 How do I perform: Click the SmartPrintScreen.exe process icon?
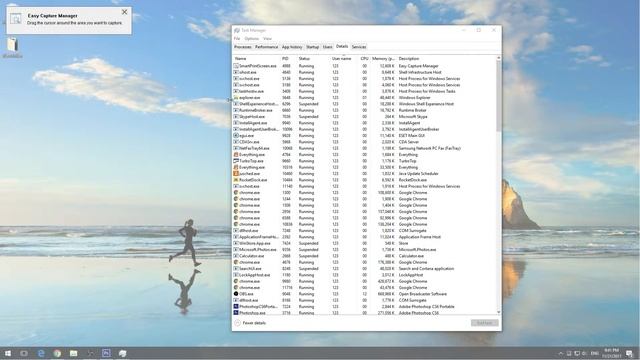pos(236,66)
